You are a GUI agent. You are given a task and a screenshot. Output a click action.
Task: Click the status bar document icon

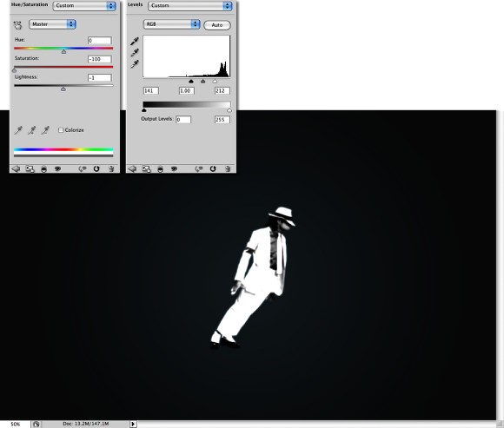click(x=36, y=425)
